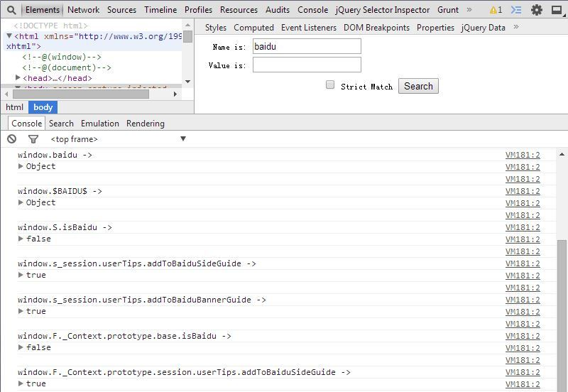Click the Name is input field
The width and height of the screenshot is (568, 392).
tap(307, 46)
